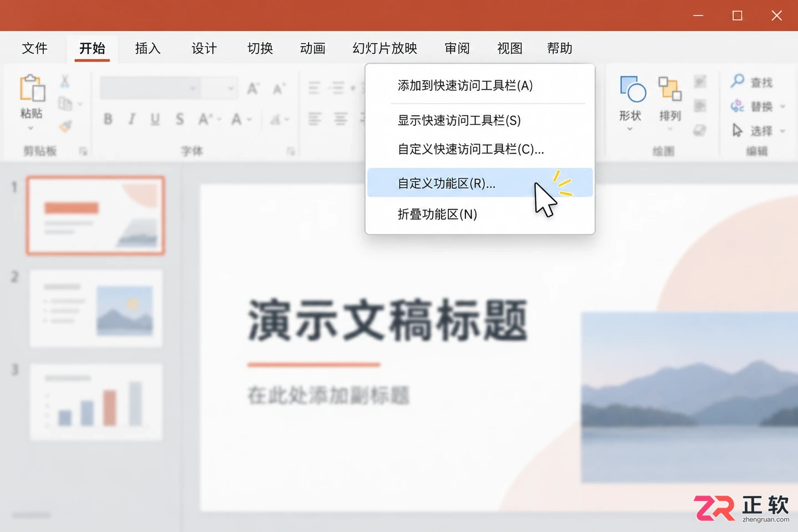This screenshot has width=798, height=532.
Task: Click the Copy icon in the clipboard group
Action: pyautogui.click(x=65, y=104)
